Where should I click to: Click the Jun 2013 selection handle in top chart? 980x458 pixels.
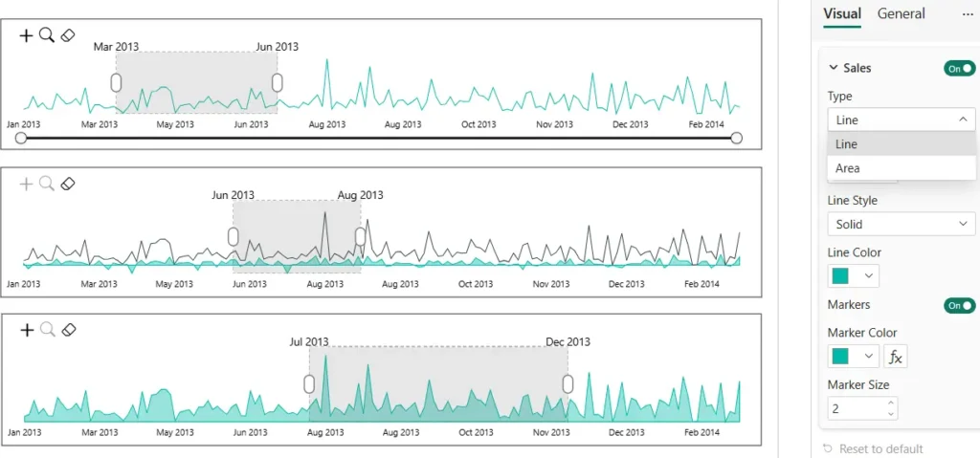[277, 82]
